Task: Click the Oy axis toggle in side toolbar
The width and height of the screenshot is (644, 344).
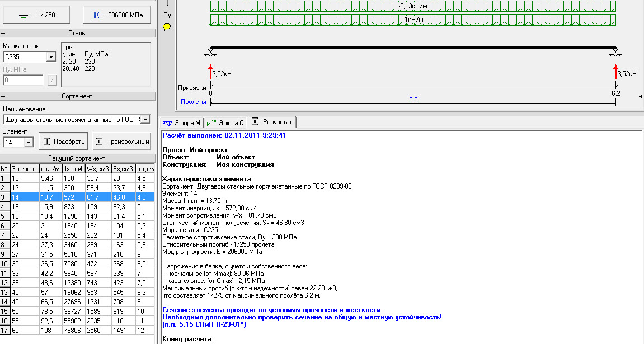Action: (167, 15)
